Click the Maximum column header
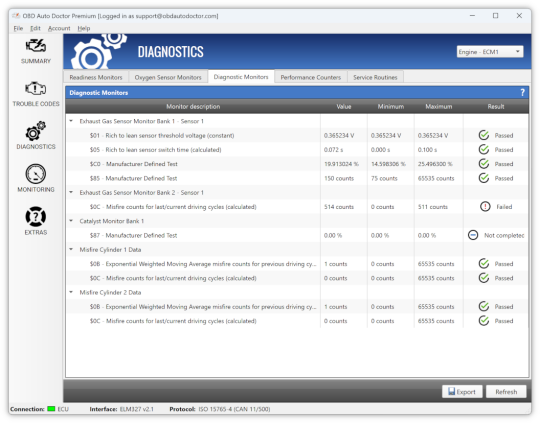The height and width of the screenshot is (423, 540). tap(438, 106)
